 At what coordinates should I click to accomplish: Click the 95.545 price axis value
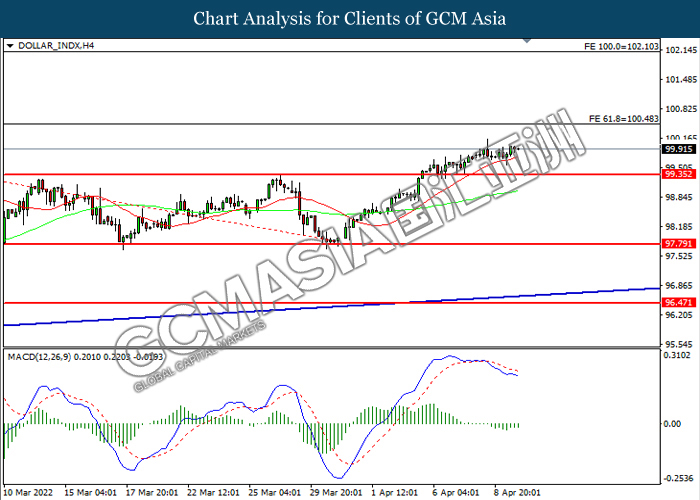tap(681, 345)
